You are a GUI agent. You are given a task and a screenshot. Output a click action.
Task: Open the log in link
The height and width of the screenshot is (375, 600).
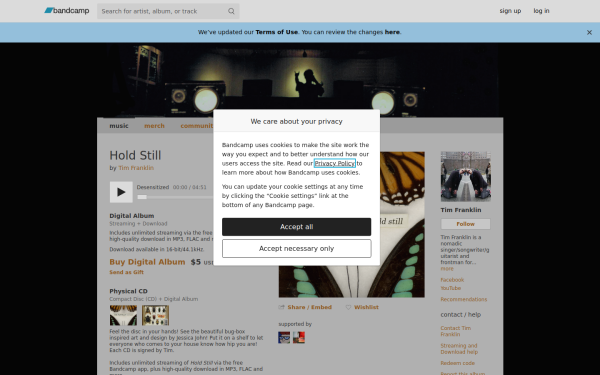coord(541,11)
